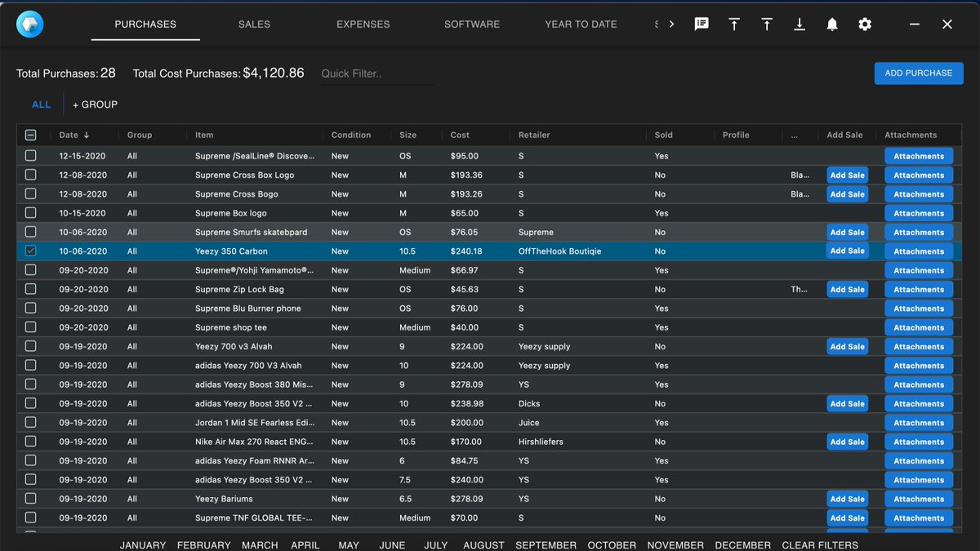The image size is (980, 551).
Task: Click the app logo in the top-left corner
Action: (30, 24)
